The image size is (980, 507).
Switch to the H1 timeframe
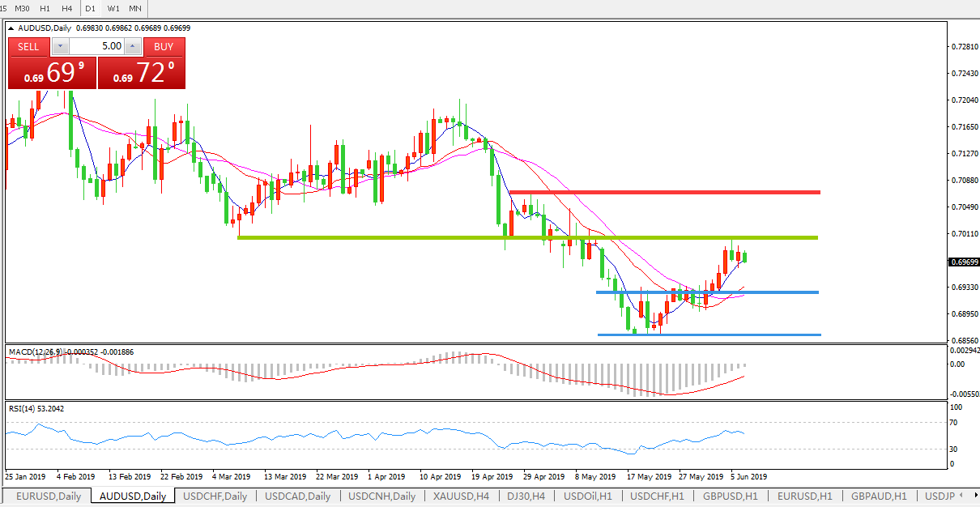[45, 8]
